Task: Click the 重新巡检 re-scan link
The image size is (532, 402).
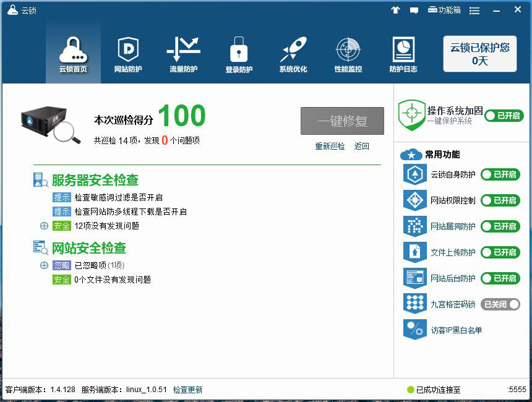Action: (x=330, y=146)
